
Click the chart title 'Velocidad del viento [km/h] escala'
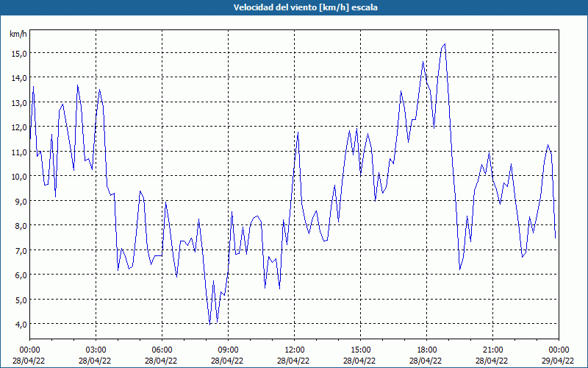click(305, 7)
